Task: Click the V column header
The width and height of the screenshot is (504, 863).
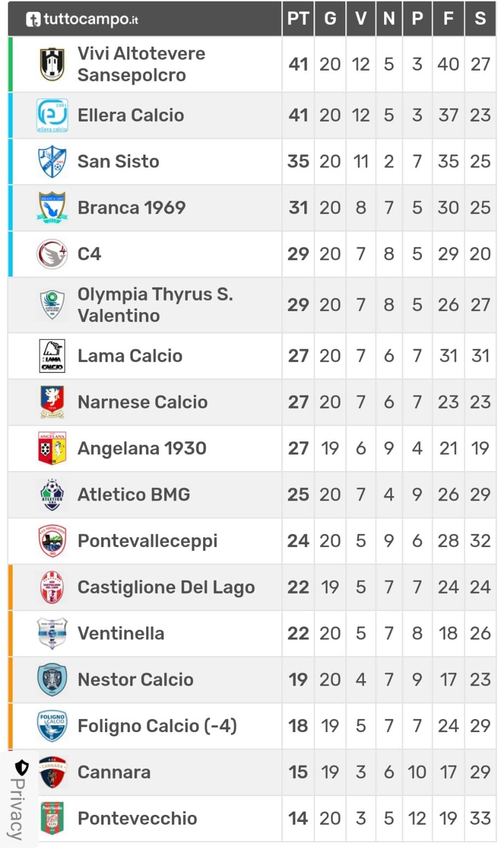Action: click(361, 19)
